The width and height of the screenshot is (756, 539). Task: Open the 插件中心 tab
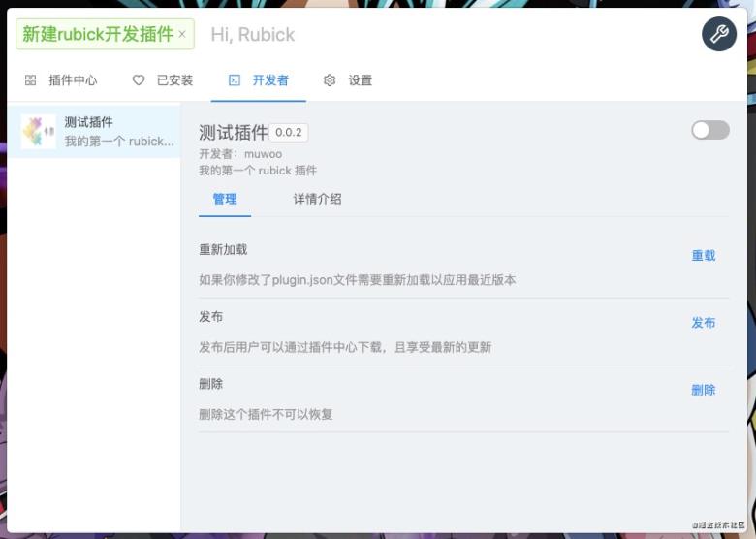point(73,80)
